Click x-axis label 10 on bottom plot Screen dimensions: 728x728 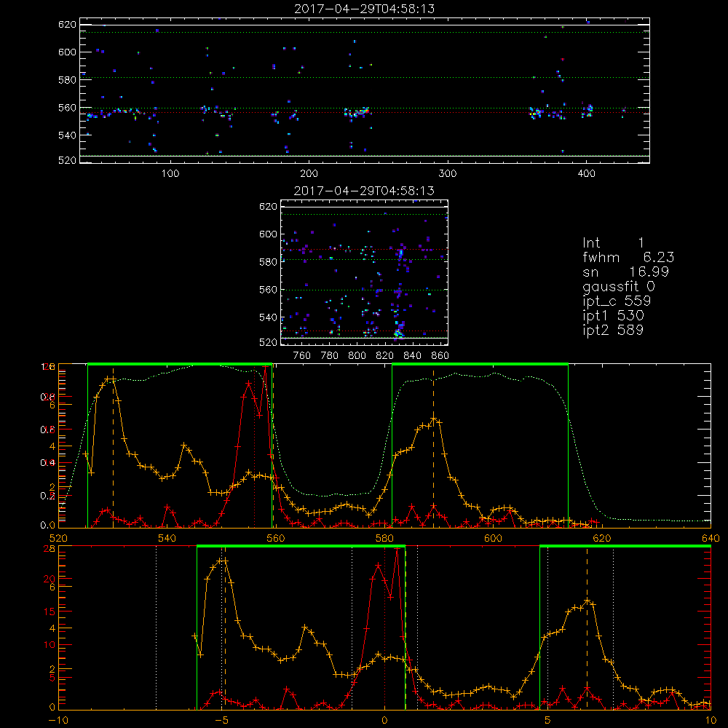point(711,720)
